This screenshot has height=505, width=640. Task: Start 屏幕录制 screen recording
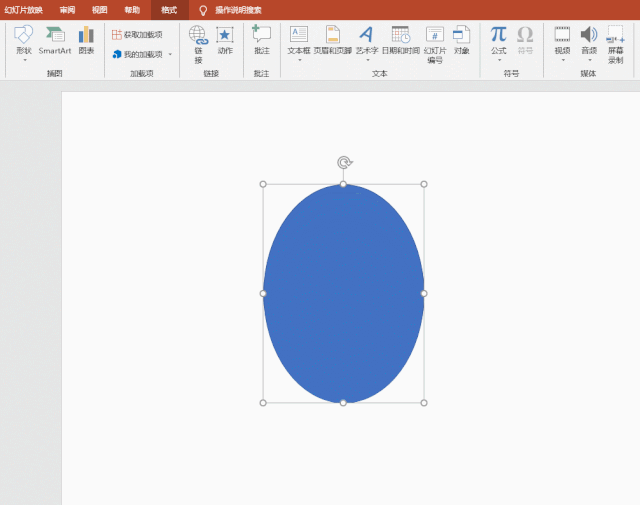615,44
